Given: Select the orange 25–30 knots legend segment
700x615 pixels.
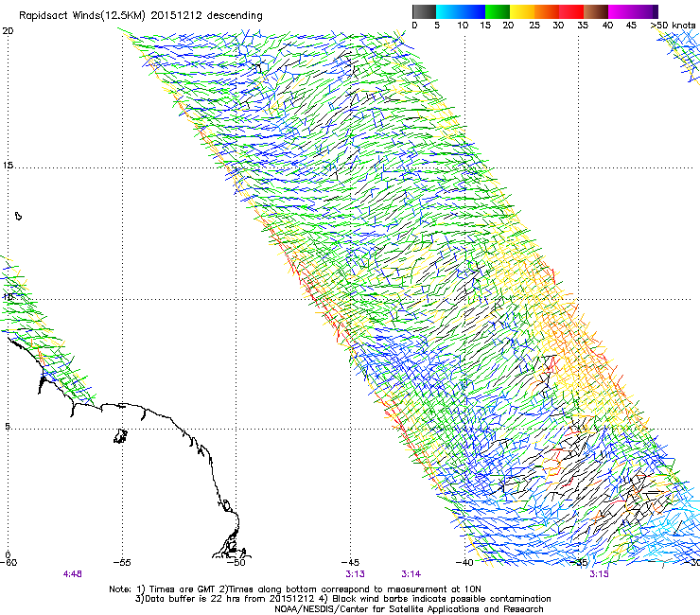Looking at the screenshot, I should pyautogui.click(x=547, y=11).
